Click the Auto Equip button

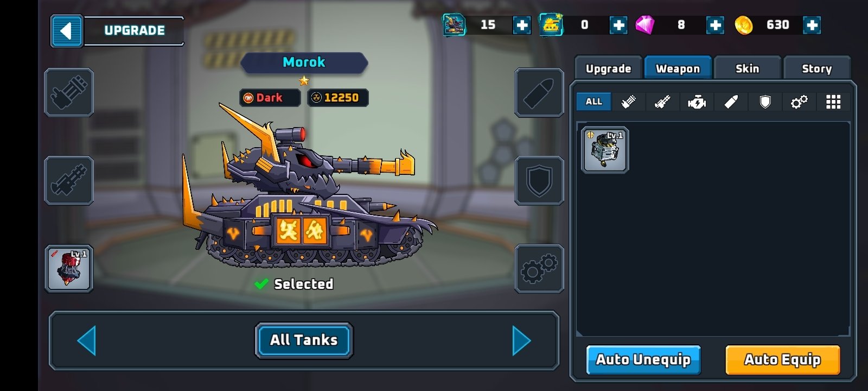[783, 360]
